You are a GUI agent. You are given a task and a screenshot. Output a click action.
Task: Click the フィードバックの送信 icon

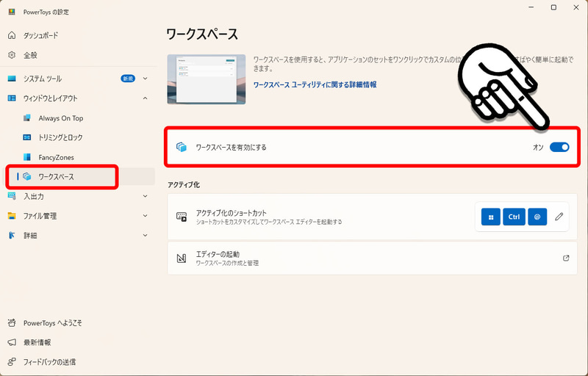pyautogui.click(x=12, y=362)
